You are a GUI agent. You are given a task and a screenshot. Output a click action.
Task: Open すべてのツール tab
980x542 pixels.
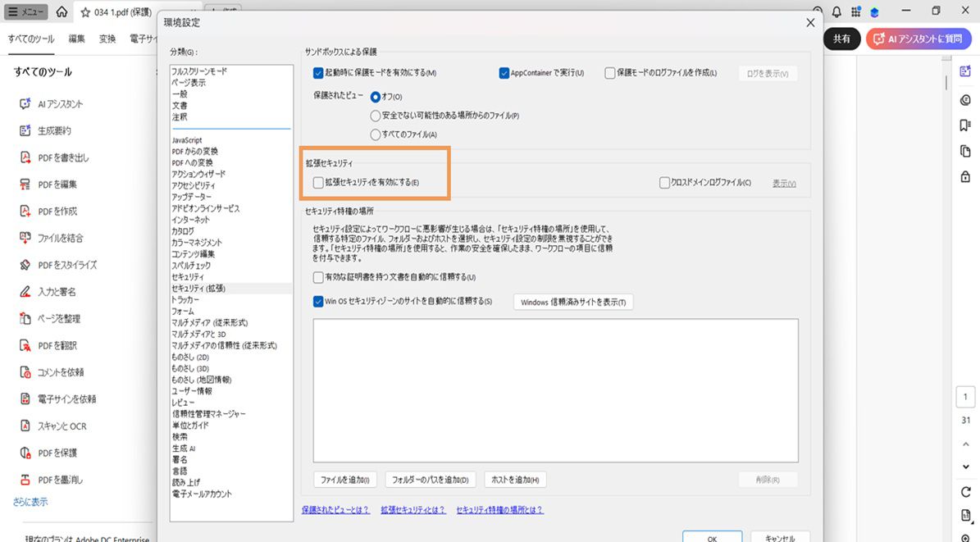(x=30, y=39)
